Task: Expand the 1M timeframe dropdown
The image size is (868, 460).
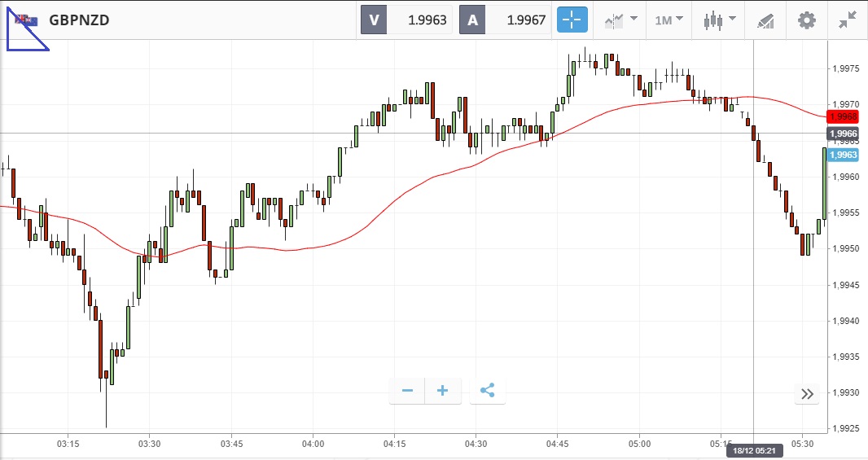Action: pos(669,20)
